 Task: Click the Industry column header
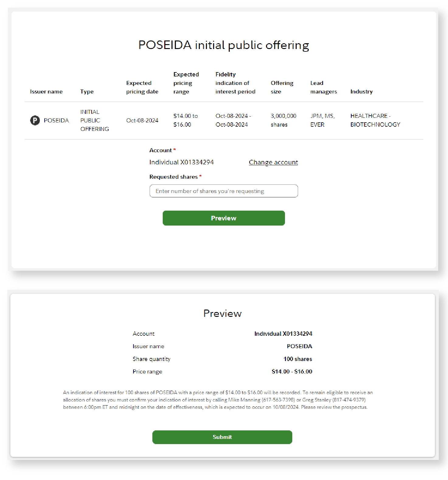(361, 92)
